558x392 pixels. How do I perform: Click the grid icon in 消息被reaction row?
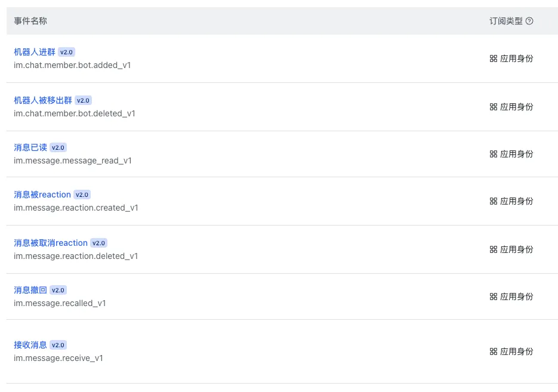493,201
